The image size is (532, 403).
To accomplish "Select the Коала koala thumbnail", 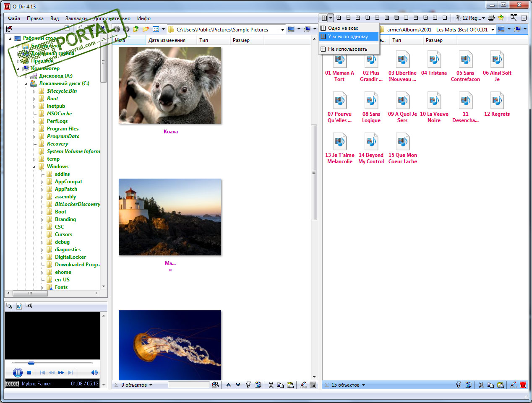I will [170, 85].
